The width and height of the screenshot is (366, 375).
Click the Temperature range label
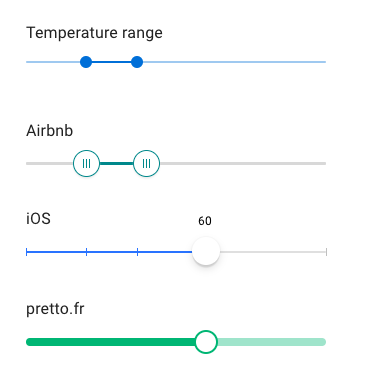point(94,33)
